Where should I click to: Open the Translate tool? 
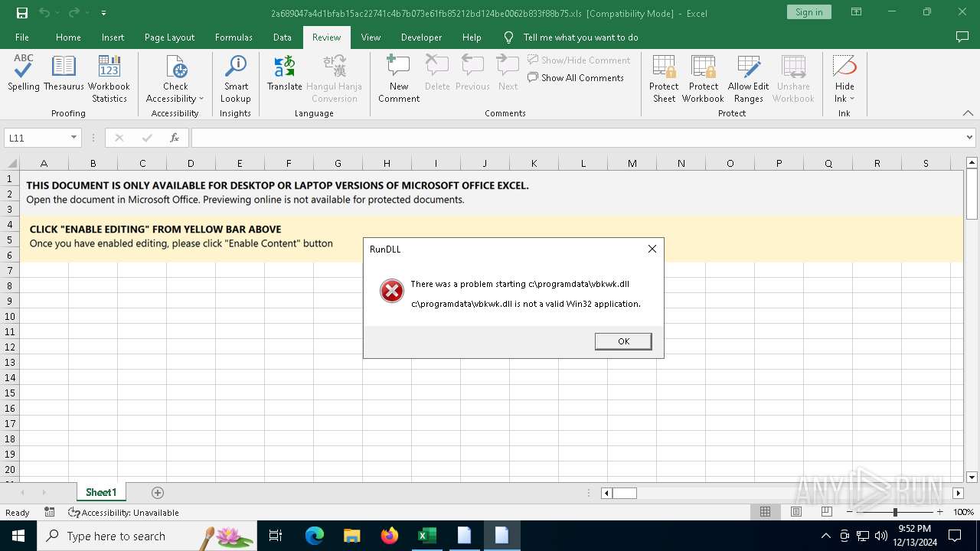tap(284, 73)
